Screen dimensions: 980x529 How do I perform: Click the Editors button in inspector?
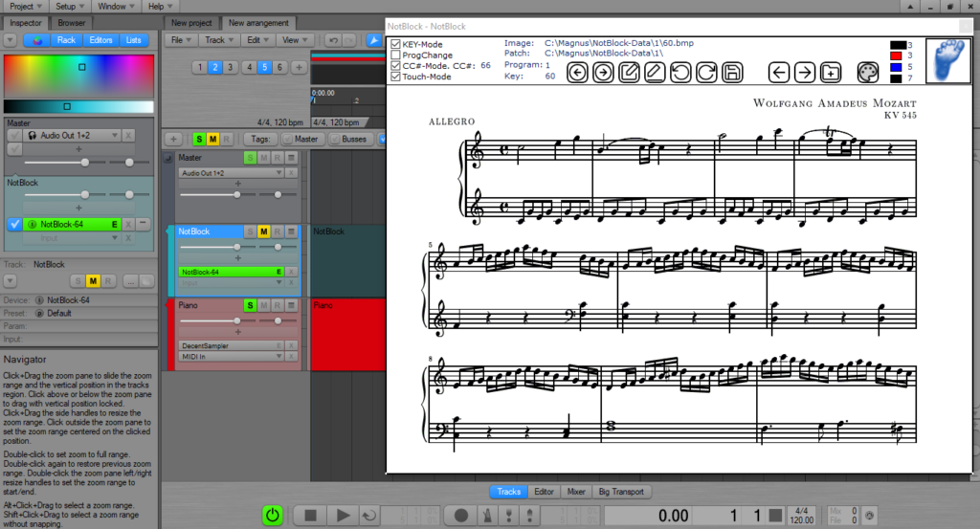[x=100, y=40]
